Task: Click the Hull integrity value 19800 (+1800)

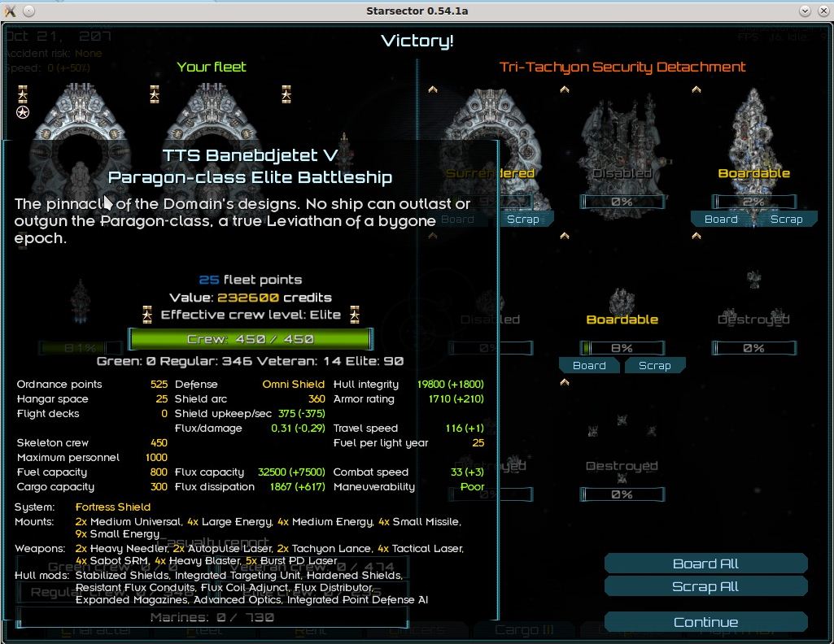Action: point(450,384)
